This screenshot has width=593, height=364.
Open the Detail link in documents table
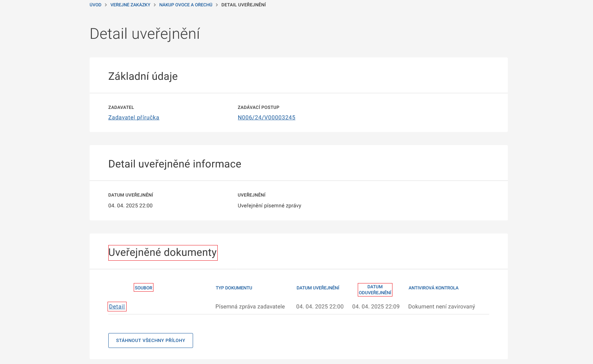[x=117, y=307]
